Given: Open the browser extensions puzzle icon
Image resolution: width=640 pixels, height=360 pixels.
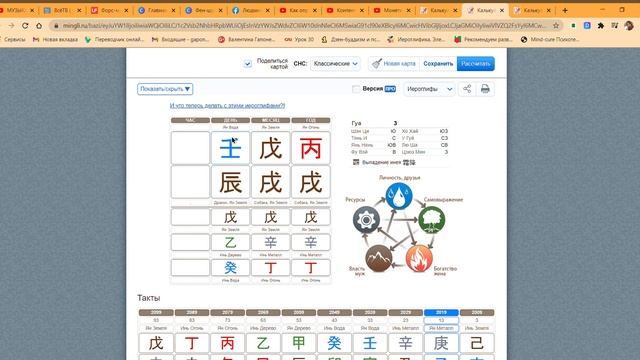Looking at the screenshot, I should coord(601,26).
